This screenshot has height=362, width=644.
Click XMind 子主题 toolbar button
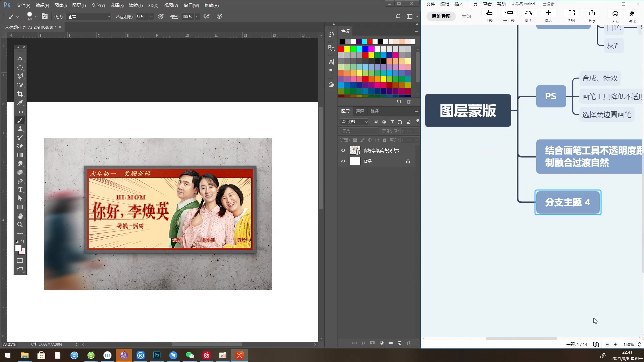coord(509,16)
